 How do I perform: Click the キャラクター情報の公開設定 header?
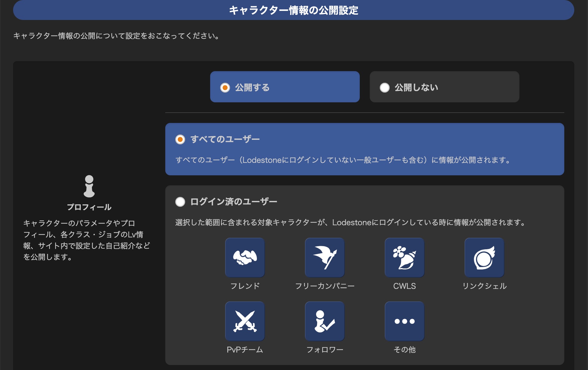tap(294, 10)
